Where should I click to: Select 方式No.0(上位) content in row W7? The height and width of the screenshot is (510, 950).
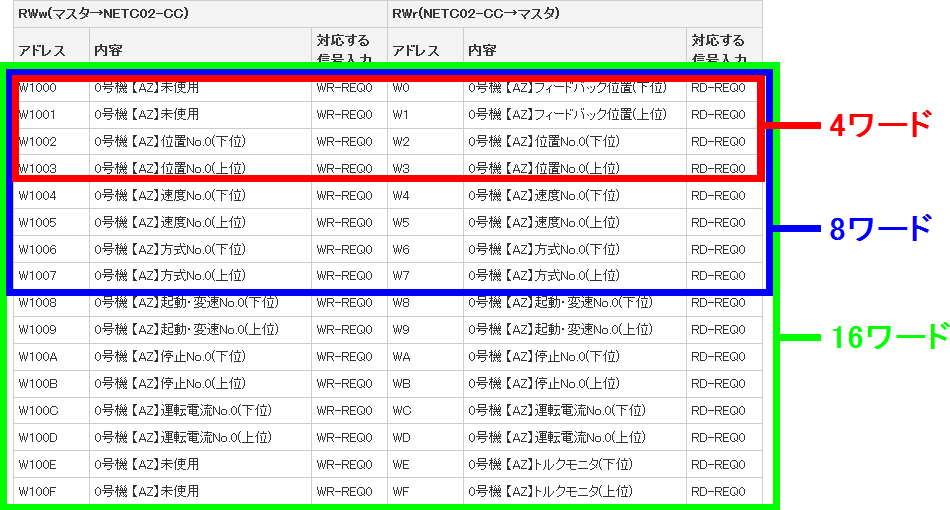tap(574, 276)
